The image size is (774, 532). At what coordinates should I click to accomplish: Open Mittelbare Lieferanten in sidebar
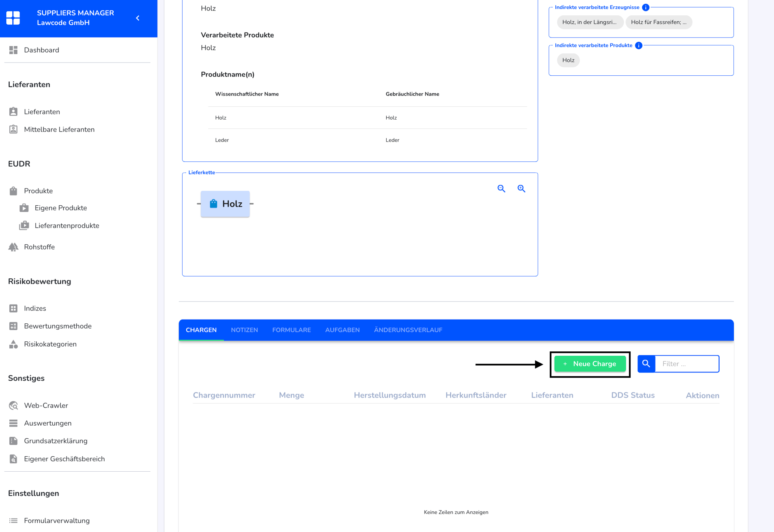(59, 129)
